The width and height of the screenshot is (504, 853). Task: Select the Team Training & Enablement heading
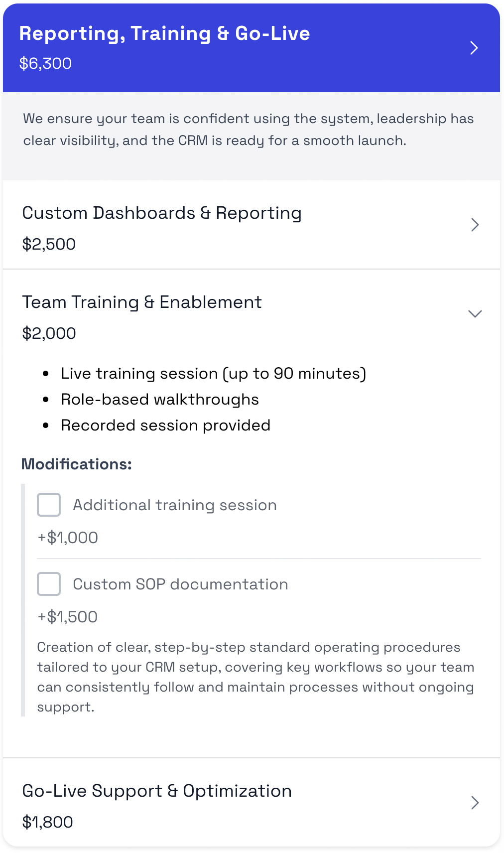coord(142,302)
